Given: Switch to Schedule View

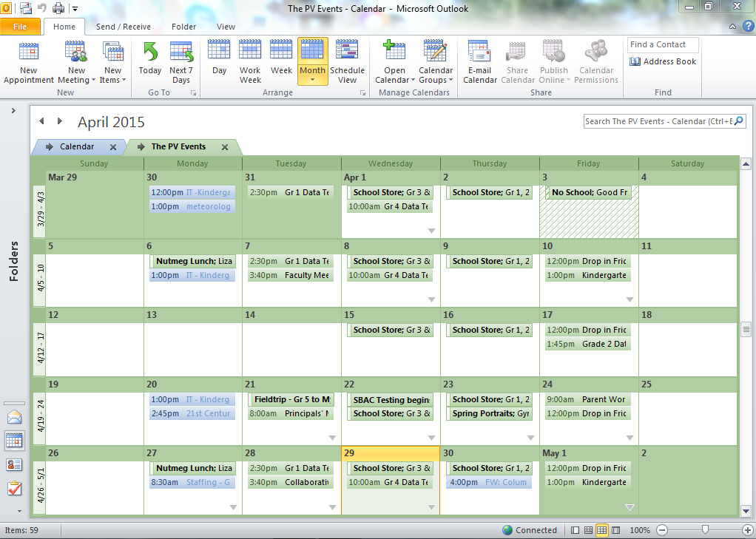Looking at the screenshot, I should coord(347,63).
